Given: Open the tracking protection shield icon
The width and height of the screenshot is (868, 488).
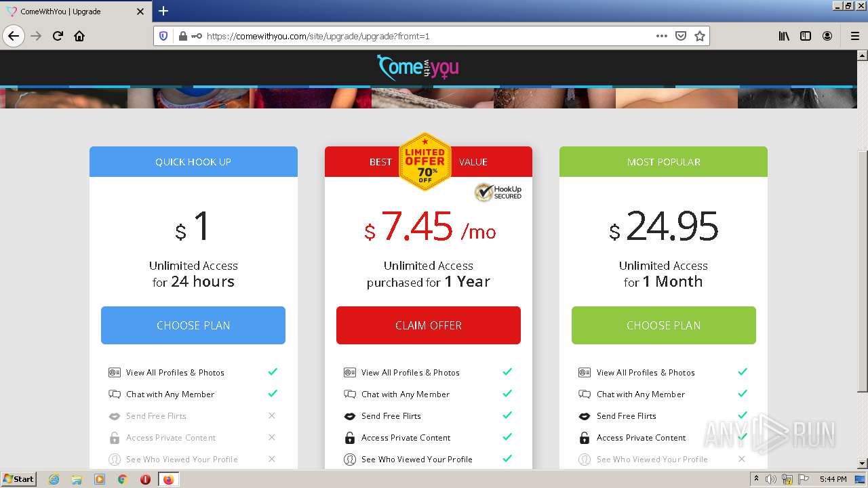Looking at the screenshot, I should pos(163,36).
